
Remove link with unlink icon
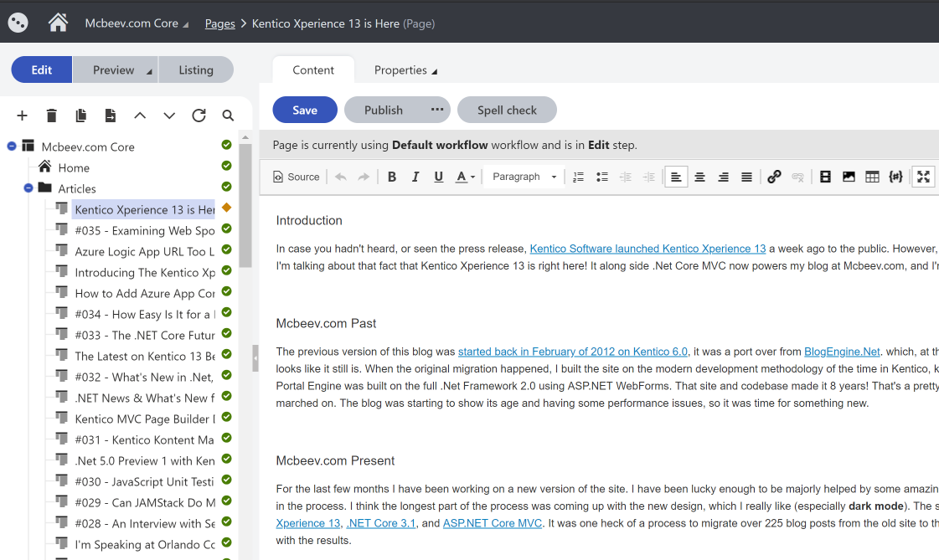[797, 177]
